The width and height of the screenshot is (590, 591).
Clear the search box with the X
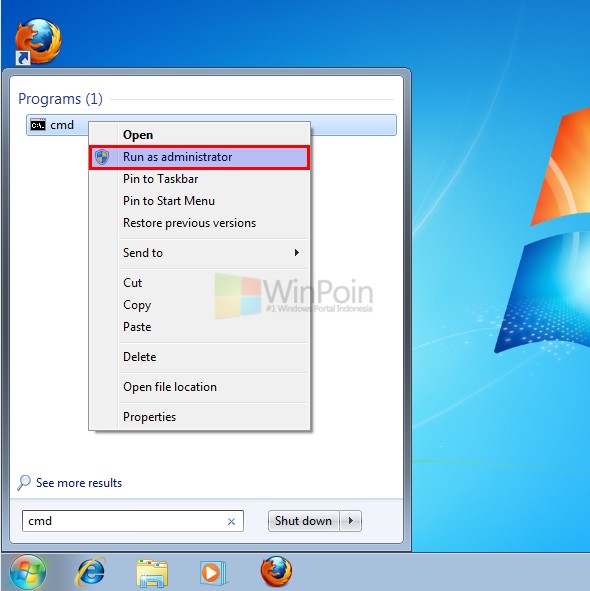coord(231,521)
